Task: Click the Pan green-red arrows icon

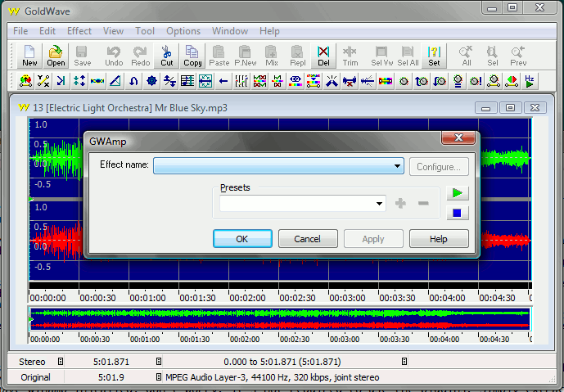Action: tap(512, 81)
